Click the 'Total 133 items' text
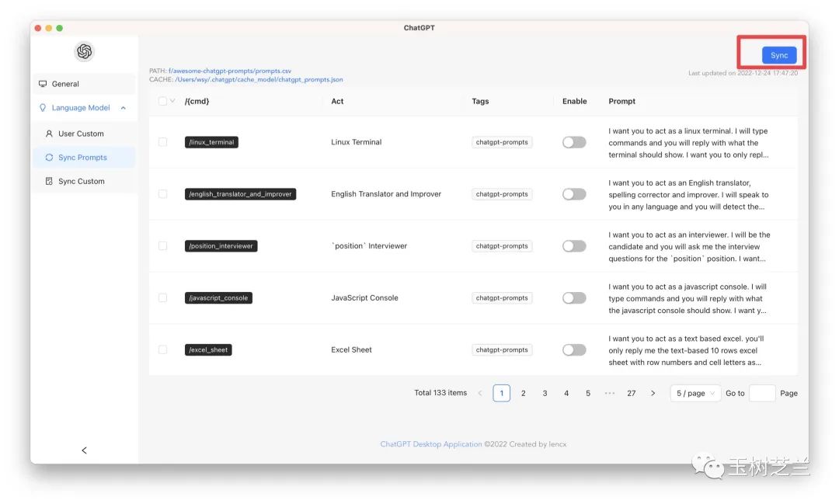Viewport: 839px width, 504px height. pyautogui.click(x=440, y=393)
